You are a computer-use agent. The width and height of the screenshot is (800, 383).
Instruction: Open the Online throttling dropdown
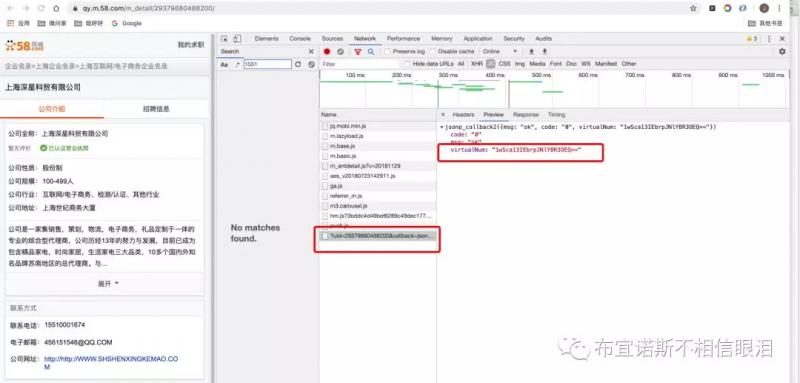[x=500, y=52]
